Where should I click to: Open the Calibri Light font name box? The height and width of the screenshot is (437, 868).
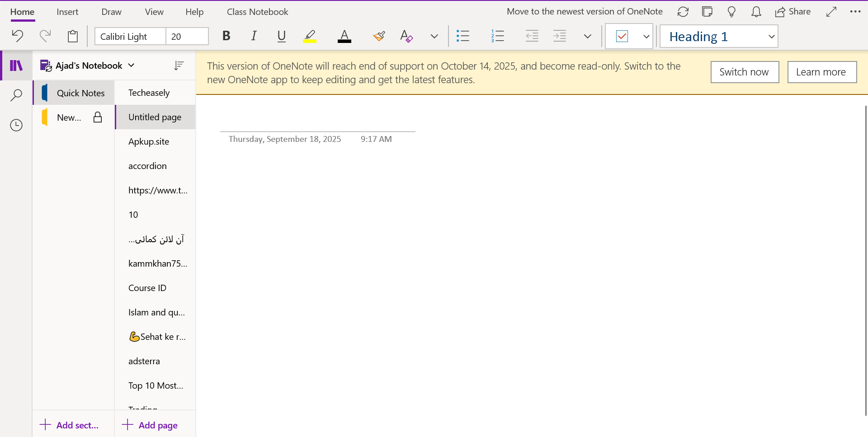pos(130,37)
